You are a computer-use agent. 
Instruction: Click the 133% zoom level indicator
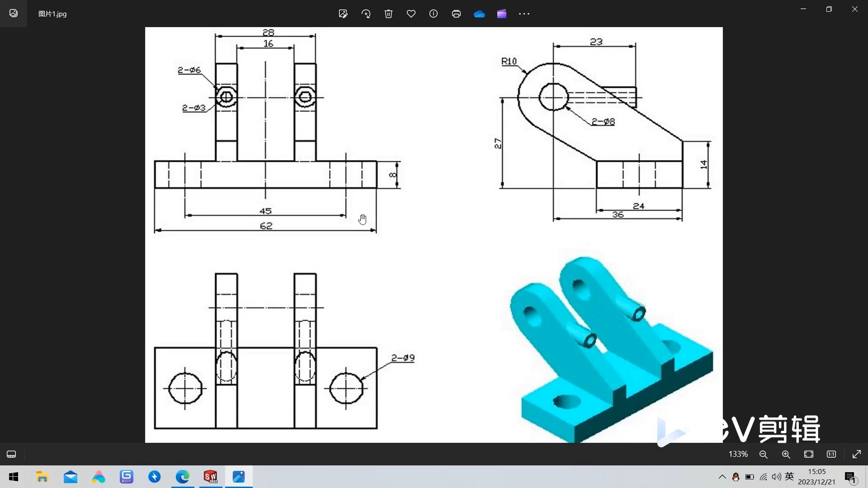738,454
